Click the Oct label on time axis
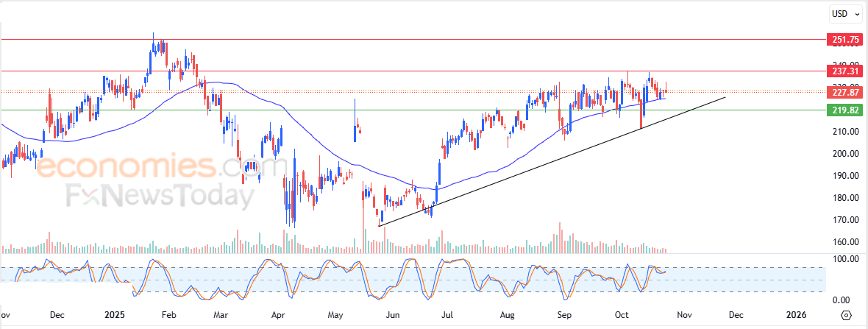Viewport: 868px width, 329px height. click(x=622, y=315)
